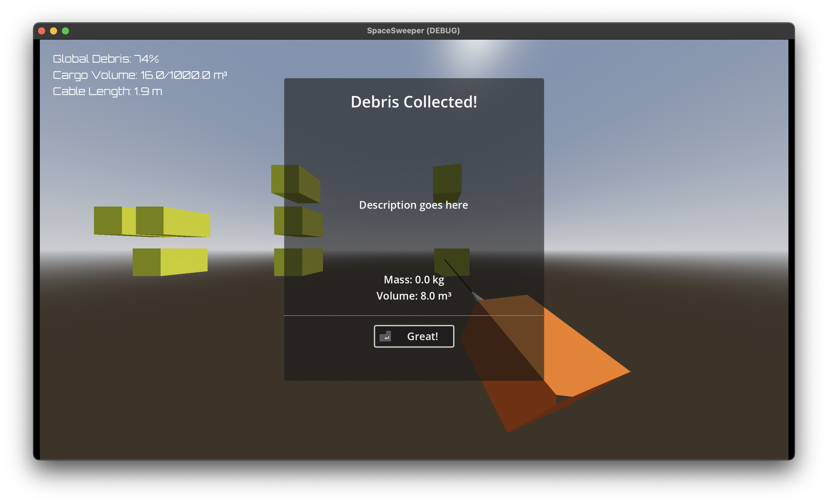Click the middle yellow cube beside the dialog

297,222
